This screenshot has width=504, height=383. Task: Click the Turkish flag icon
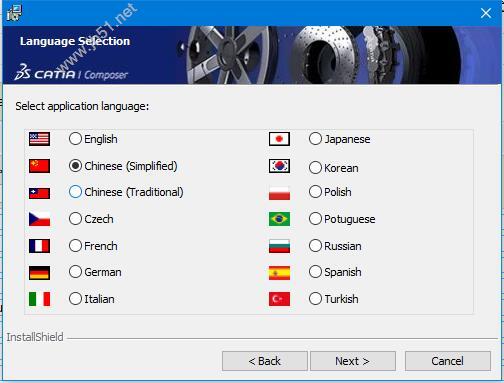(279, 299)
